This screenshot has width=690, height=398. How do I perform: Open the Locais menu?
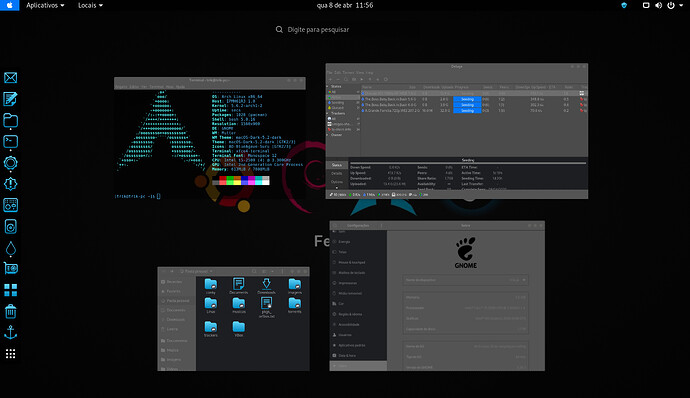point(90,5)
